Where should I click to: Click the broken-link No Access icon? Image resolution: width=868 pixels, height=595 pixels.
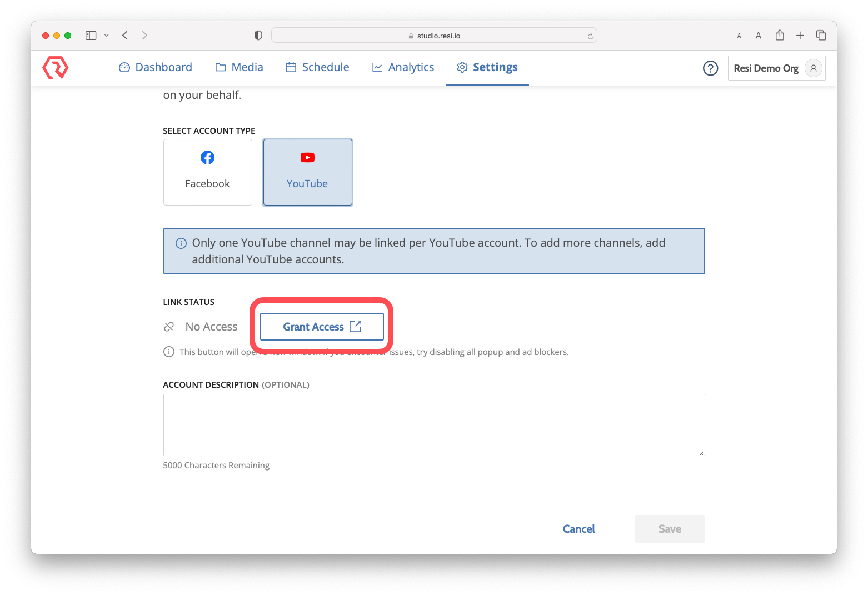pyautogui.click(x=169, y=327)
